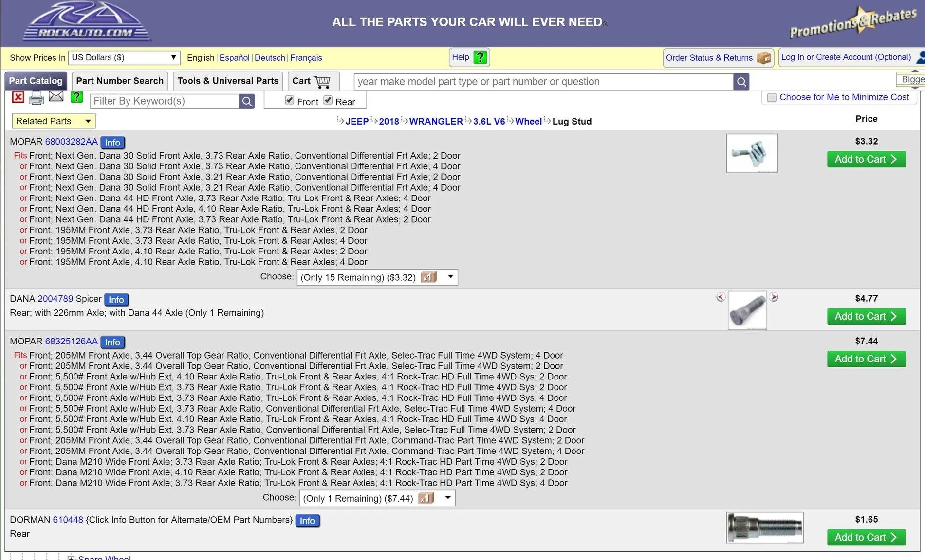Open the Part Number Search tab
Viewport: 925px width, 560px height.
(120, 81)
